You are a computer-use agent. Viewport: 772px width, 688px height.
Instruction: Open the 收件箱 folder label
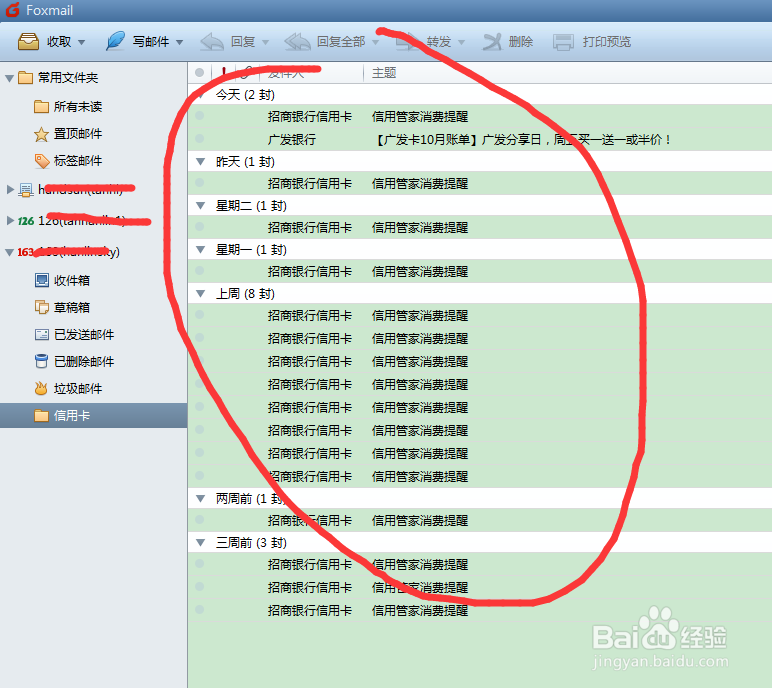point(72,280)
